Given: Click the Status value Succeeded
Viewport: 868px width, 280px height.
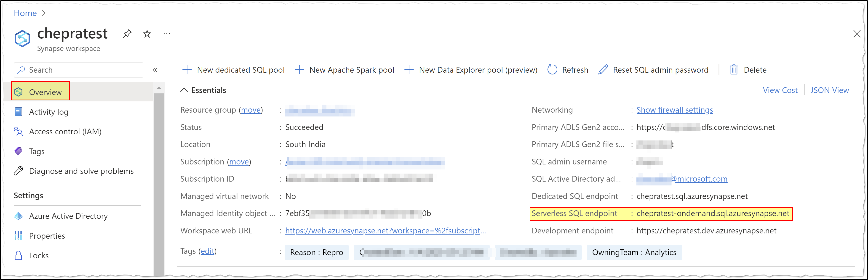Looking at the screenshot, I should pyautogui.click(x=304, y=127).
